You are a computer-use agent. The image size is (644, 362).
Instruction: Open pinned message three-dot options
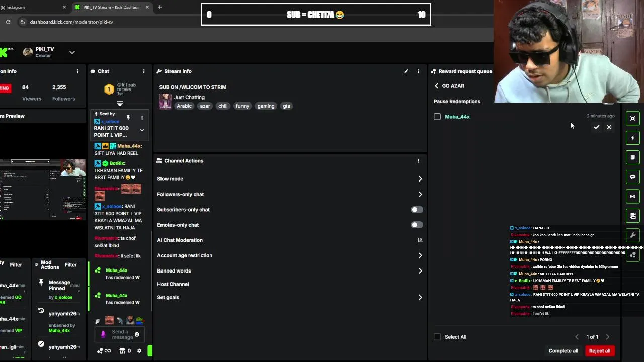pos(142,118)
